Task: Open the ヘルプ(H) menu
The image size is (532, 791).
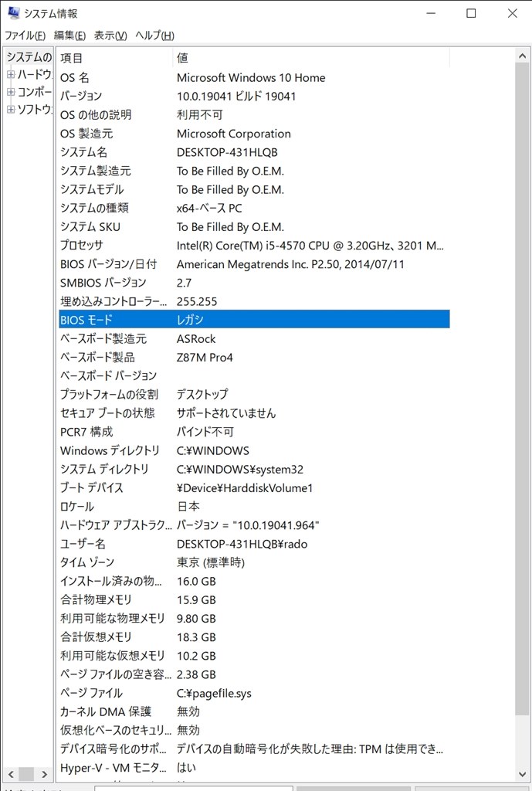Action: click(154, 36)
